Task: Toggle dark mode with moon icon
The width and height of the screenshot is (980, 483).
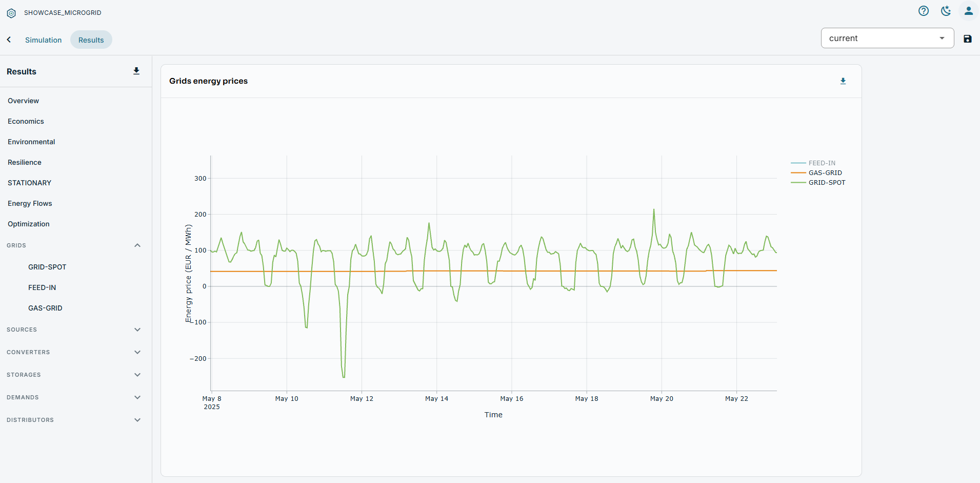Action: click(x=946, y=11)
